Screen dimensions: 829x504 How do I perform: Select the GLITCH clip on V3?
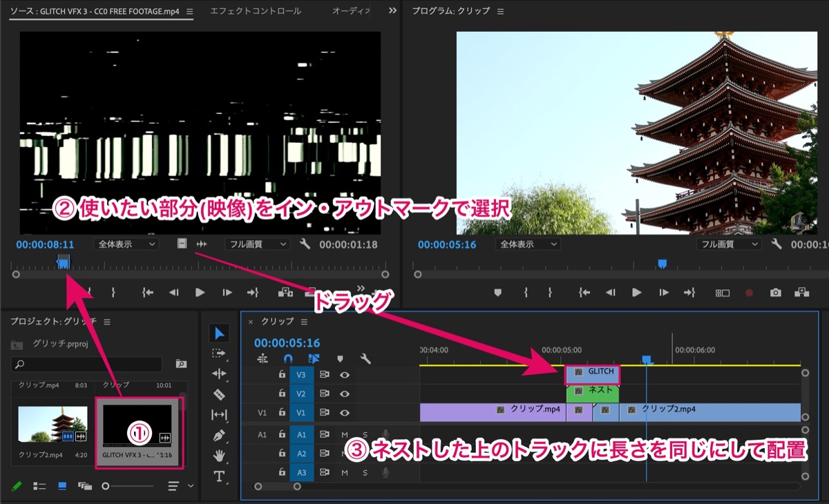click(x=593, y=374)
